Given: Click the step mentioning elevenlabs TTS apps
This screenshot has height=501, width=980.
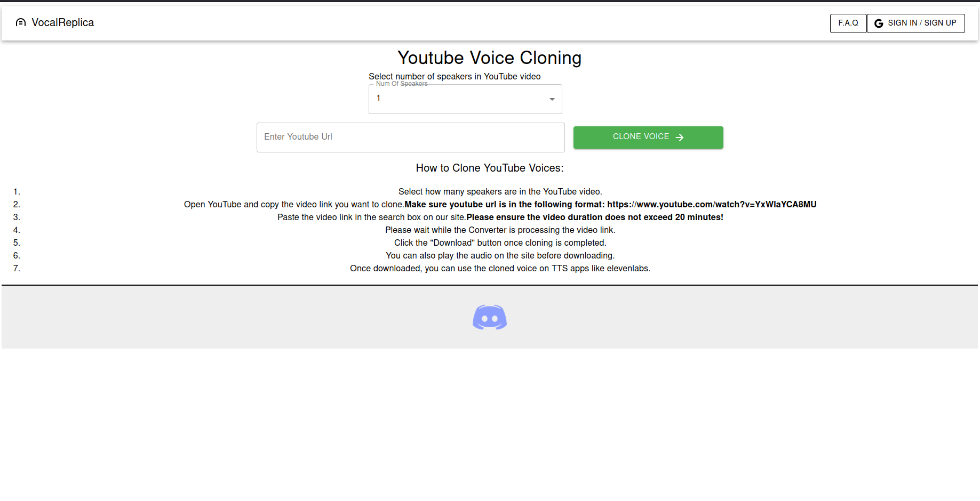Looking at the screenshot, I should 500,268.
